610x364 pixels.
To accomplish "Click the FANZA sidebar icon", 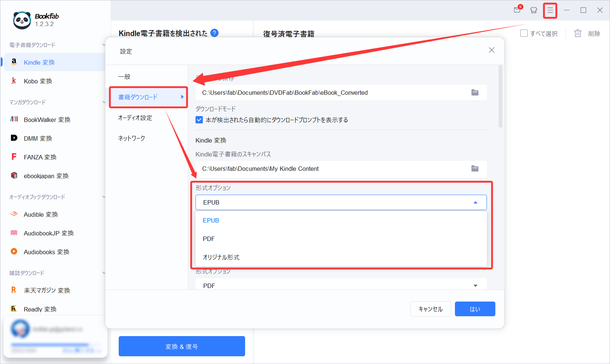I will 14,157.
